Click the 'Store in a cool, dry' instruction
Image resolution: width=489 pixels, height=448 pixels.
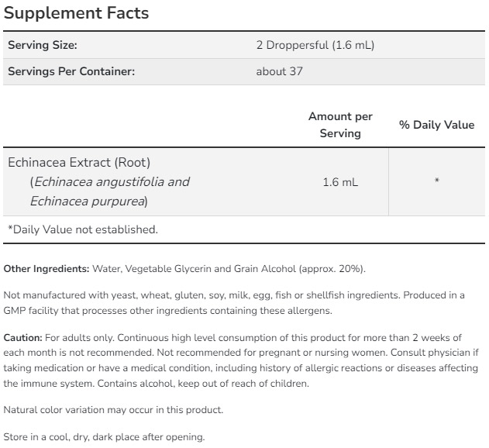coord(105,437)
